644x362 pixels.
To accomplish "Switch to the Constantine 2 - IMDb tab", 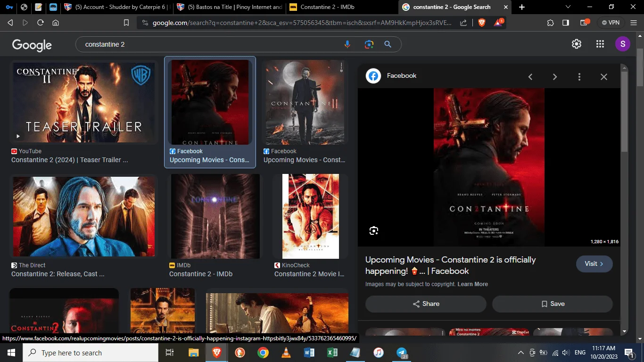I will [x=341, y=7].
